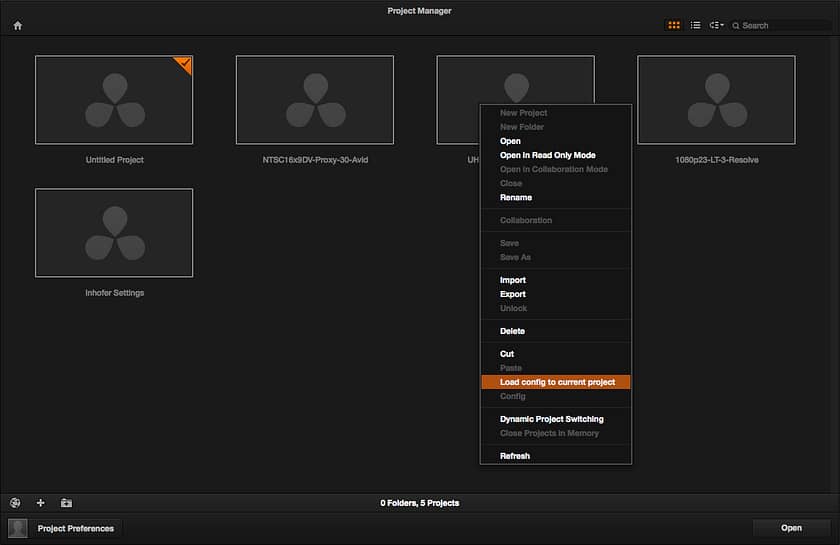Choose Cut in the context menu
This screenshot has width=840, height=545.
(x=556, y=354)
